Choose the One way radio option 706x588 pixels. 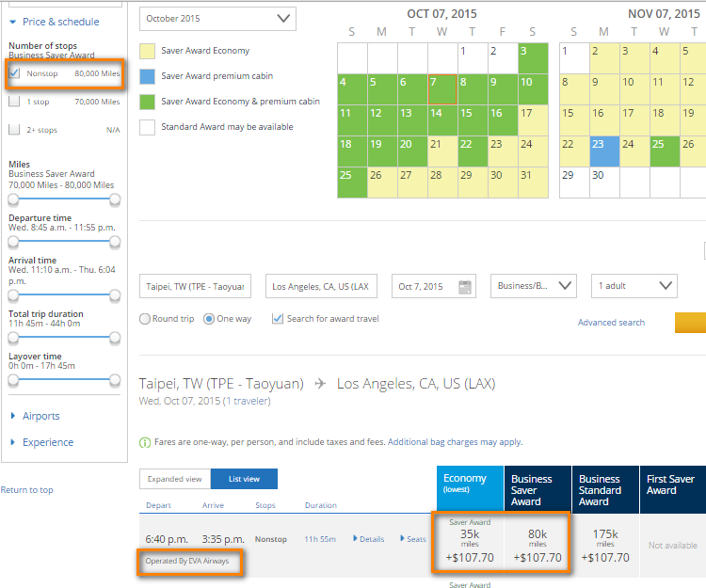pos(212,319)
